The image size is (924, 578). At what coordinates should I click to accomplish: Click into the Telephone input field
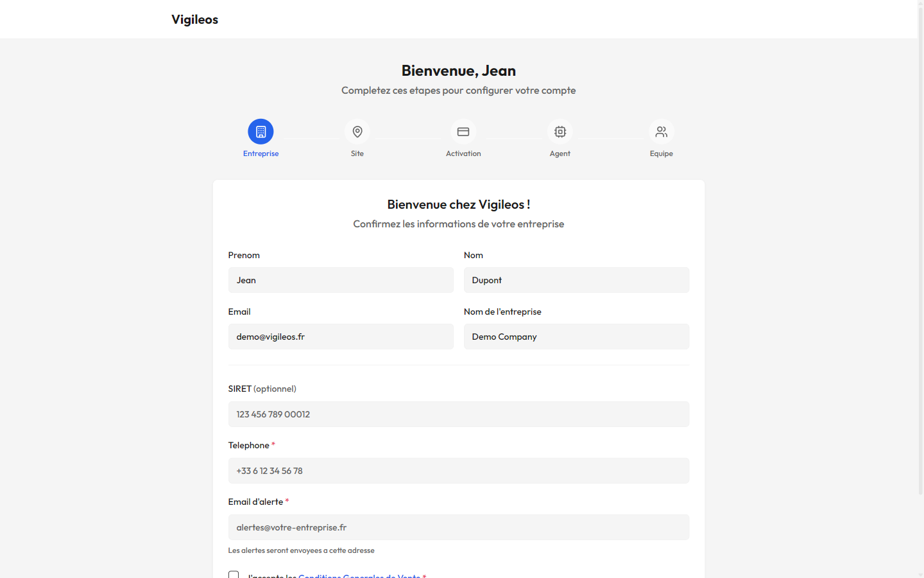[459, 471]
